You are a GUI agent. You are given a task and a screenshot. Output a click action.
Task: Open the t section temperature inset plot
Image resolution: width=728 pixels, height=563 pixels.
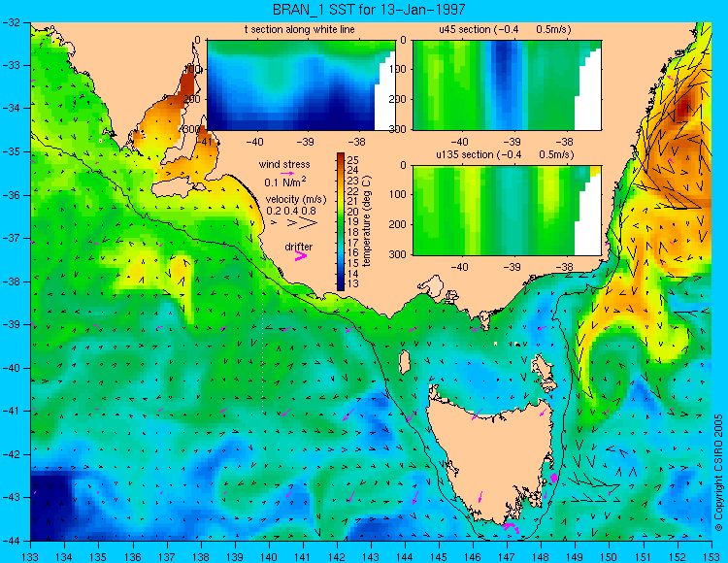click(301, 85)
